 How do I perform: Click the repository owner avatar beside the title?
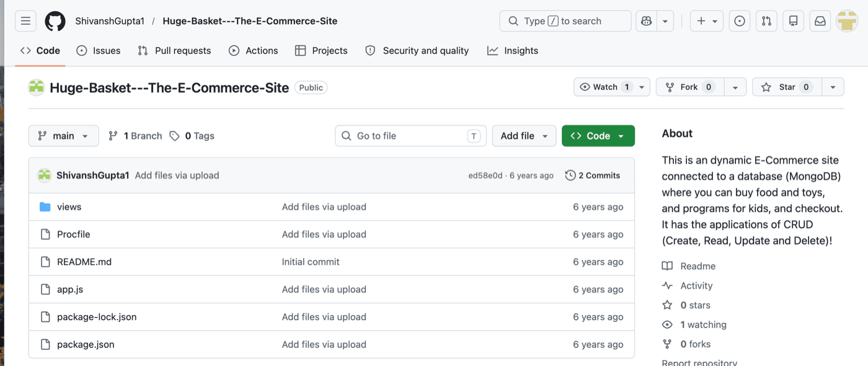click(37, 87)
